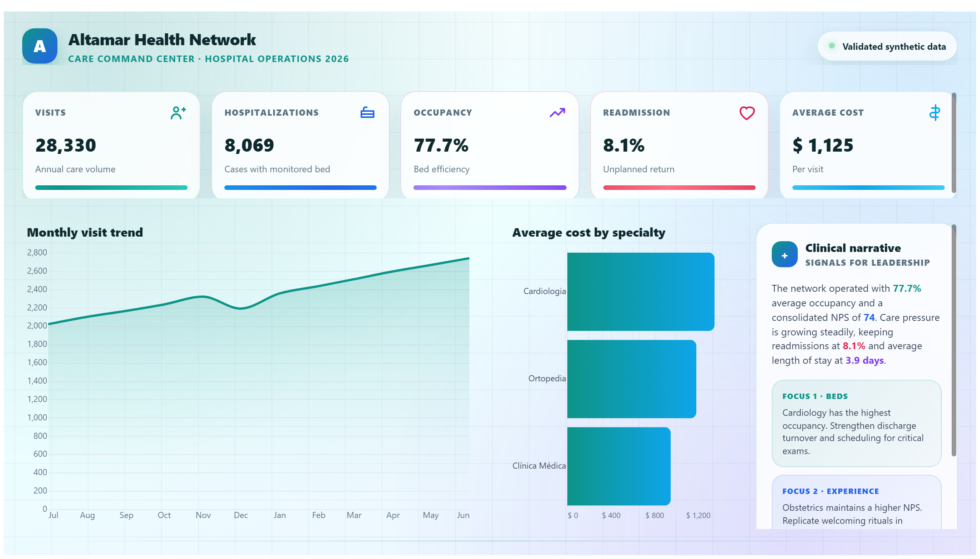Click the 2,800 y-axis label
Screen dimensions: 980x559
[37, 252]
